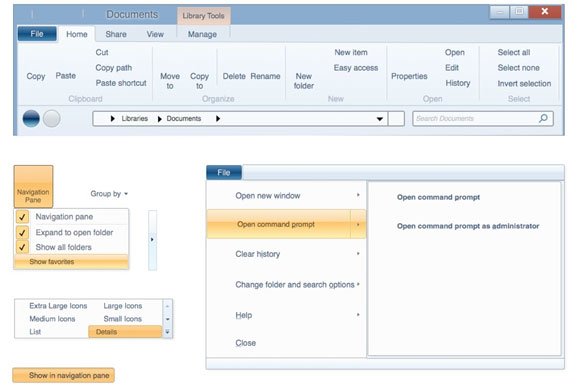
Task: Click the Properties ribbon button
Action: (x=409, y=76)
